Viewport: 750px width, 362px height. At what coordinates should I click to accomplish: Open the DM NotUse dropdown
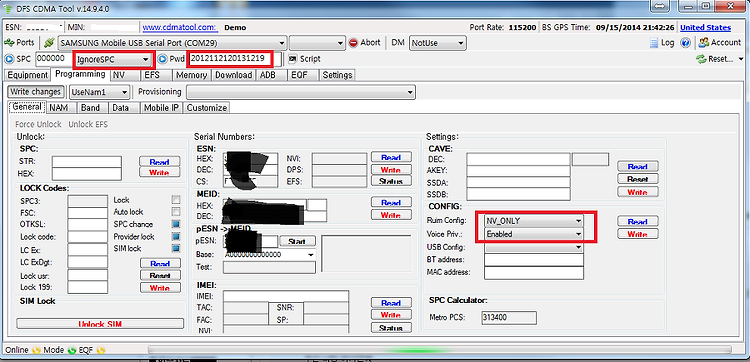[438, 43]
